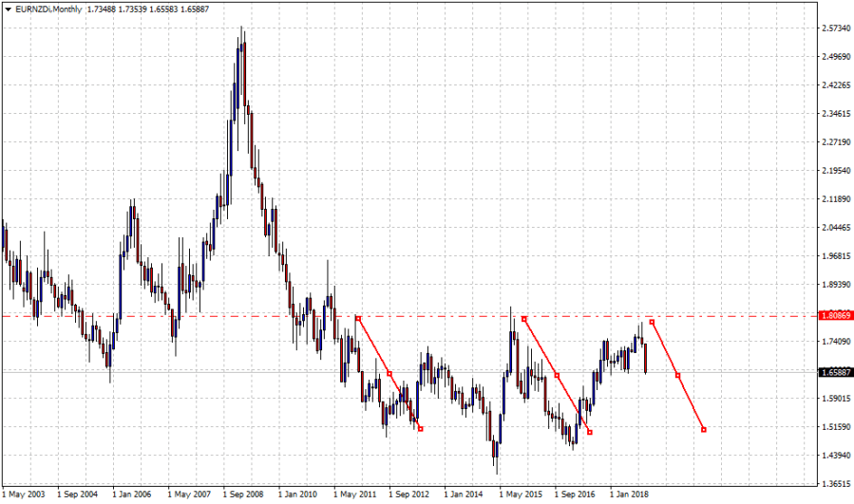Click the 1.59015 price axis label
Image resolution: width=854 pixels, height=504 pixels.
click(836, 399)
